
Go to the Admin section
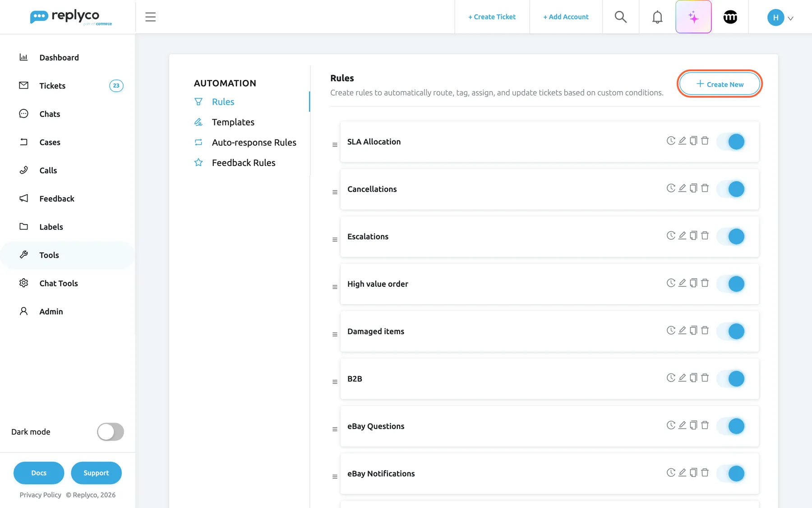(x=51, y=312)
